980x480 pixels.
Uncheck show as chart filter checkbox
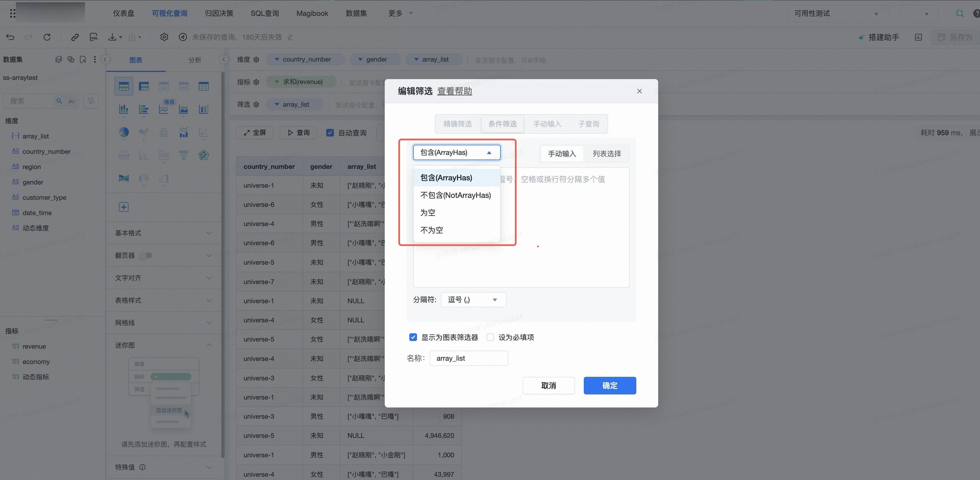[413, 337]
